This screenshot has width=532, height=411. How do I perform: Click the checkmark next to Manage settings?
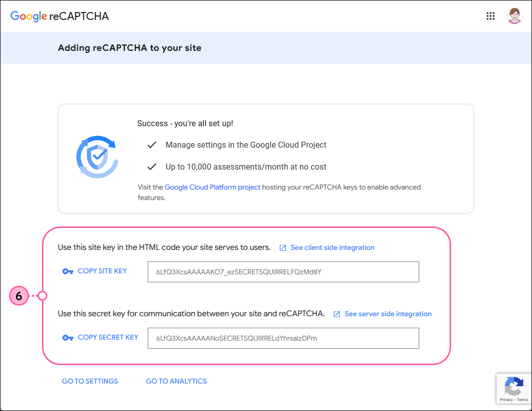click(152, 145)
